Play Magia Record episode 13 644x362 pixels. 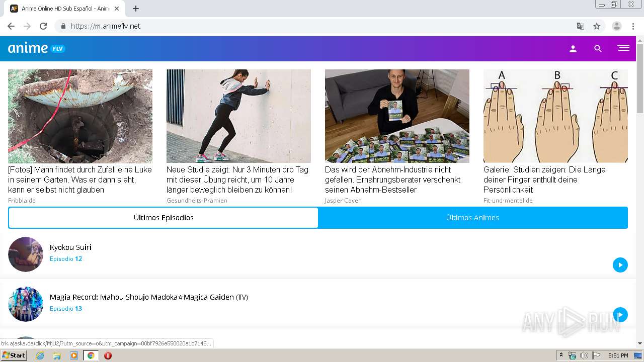[620, 315]
